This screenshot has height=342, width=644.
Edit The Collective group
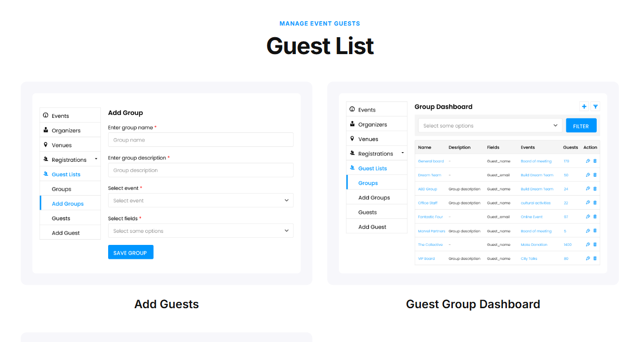588,244
